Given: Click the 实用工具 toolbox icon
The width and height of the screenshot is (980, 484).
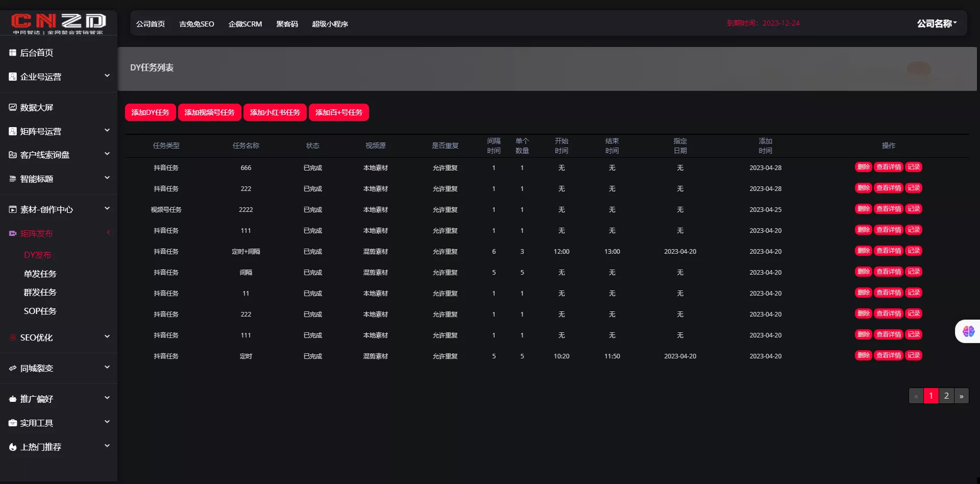Looking at the screenshot, I should click(13, 423).
